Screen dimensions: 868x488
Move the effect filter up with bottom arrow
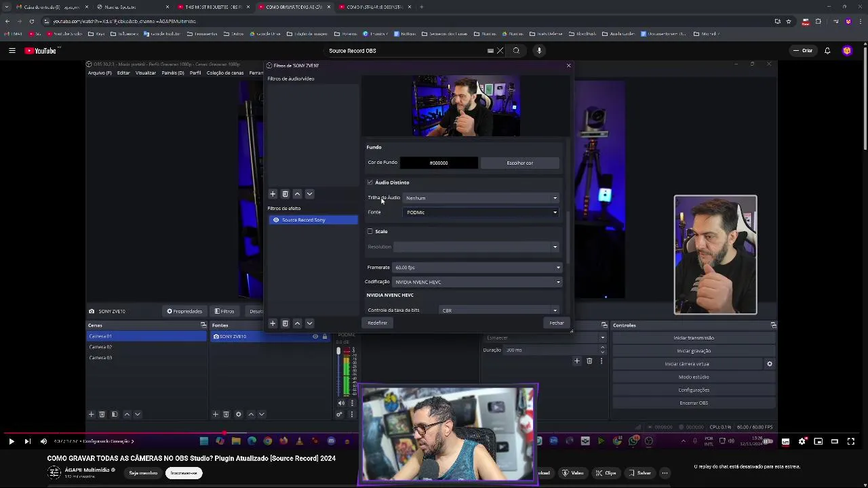pyautogui.click(x=297, y=323)
